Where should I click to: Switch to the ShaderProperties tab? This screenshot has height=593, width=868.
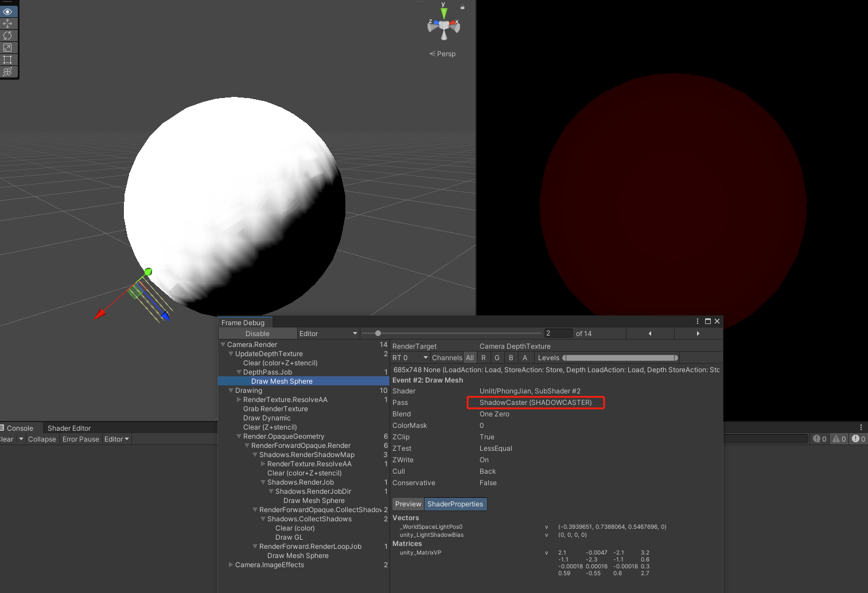[x=456, y=504]
